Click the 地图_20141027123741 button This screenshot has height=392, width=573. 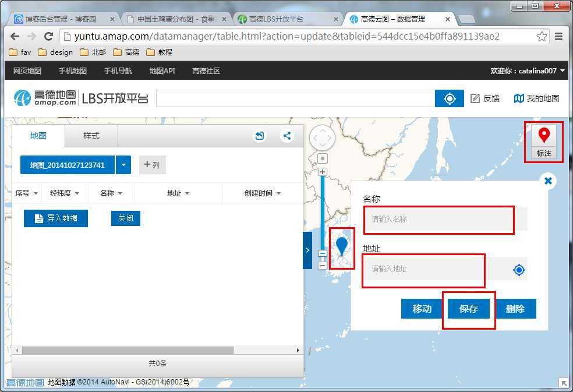(68, 165)
